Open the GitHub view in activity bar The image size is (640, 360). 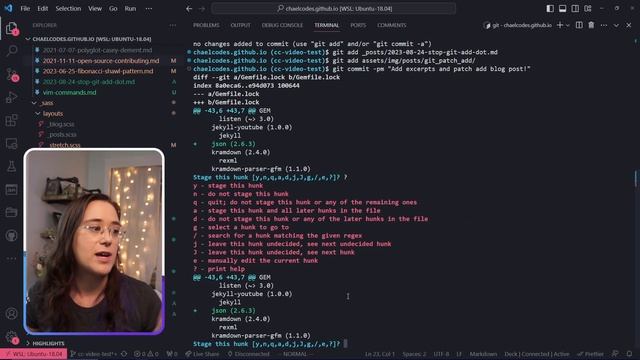pos(11,236)
